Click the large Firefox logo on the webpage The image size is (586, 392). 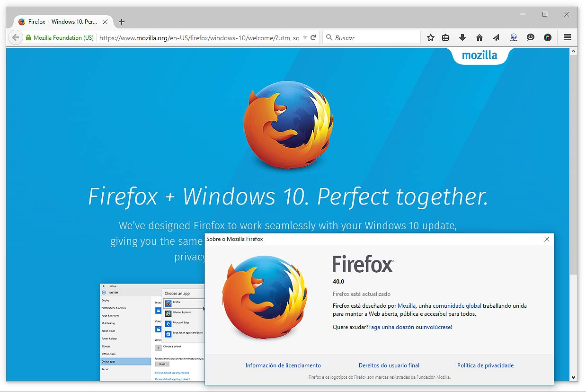click(288, 125)
